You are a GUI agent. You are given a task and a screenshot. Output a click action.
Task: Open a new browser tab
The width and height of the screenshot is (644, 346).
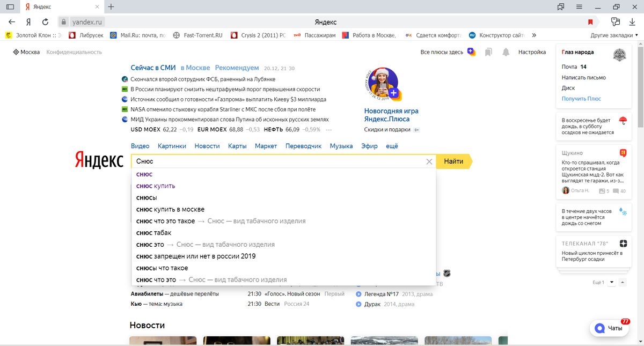click(111, 7)
